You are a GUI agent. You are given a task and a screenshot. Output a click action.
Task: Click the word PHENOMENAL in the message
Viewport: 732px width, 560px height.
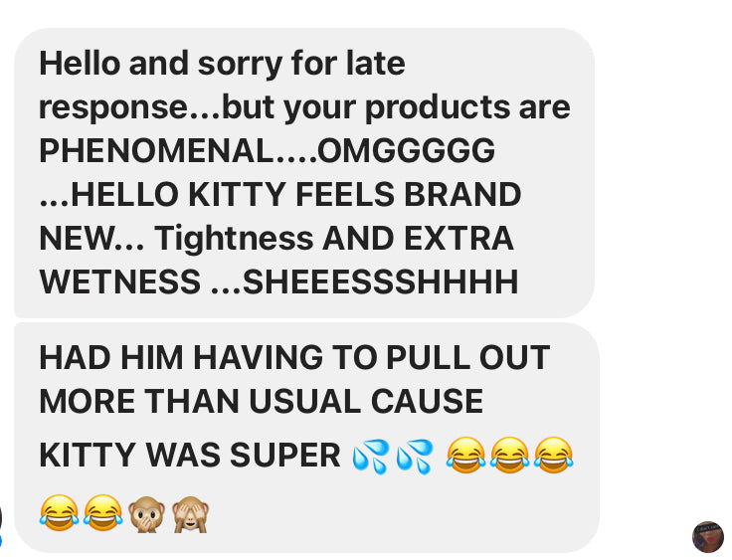(156, 150)
